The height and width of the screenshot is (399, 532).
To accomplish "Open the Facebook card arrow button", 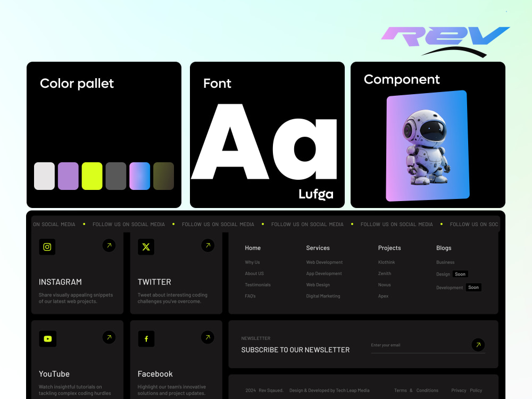I will pyautogui.click(x=207, y=337).
